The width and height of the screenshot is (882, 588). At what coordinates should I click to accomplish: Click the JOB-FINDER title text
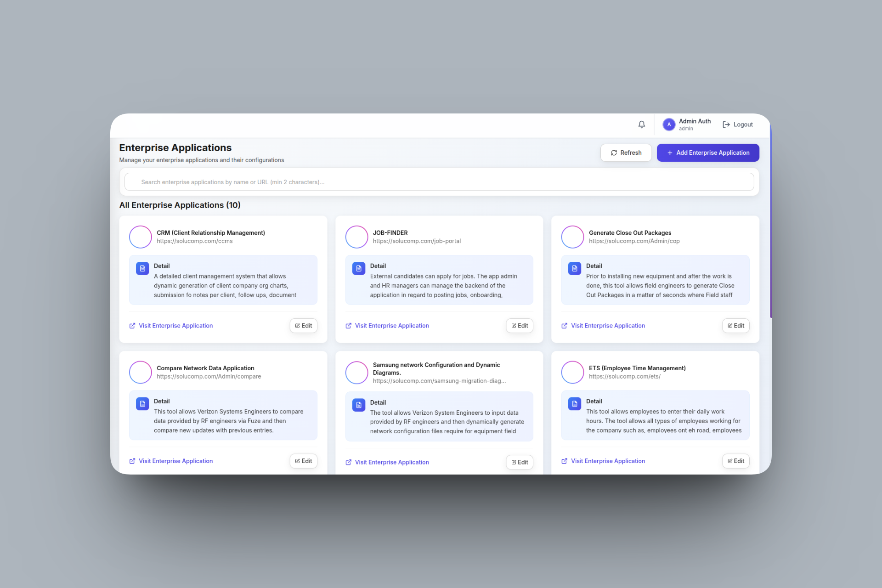click(x=390, y=233)
